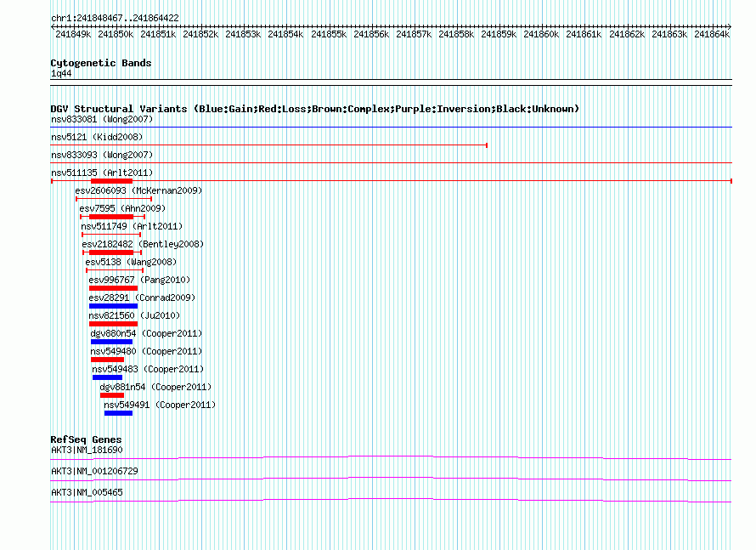Select the nsv549483 (Cooper2011) label

(x=148, y=369)
